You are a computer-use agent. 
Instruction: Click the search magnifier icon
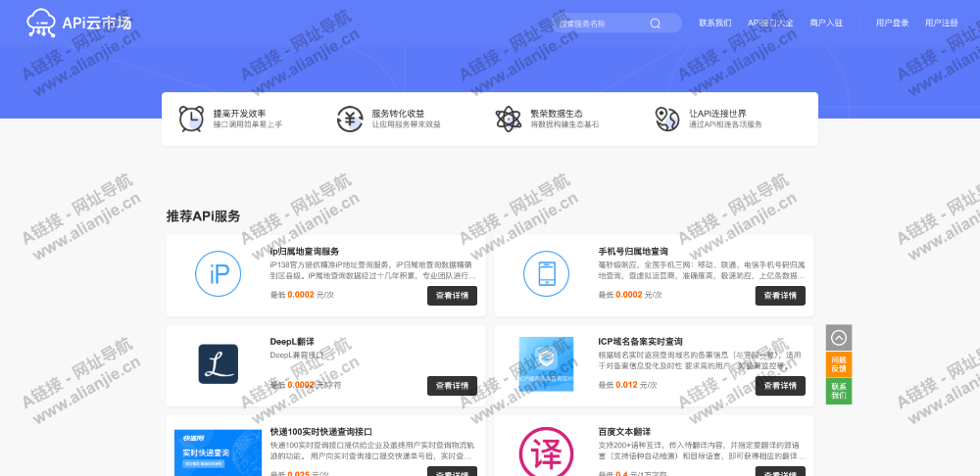coord(655,24)
